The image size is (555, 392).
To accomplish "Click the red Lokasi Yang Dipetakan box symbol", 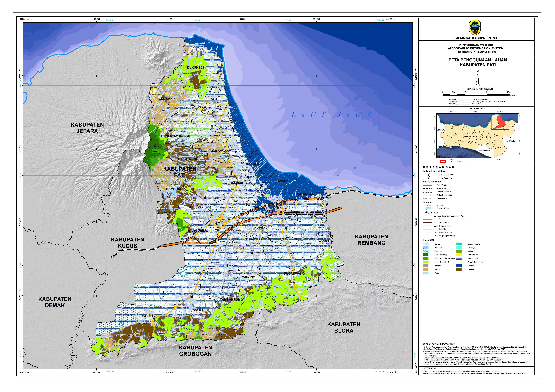I will [x=443, y=162].
